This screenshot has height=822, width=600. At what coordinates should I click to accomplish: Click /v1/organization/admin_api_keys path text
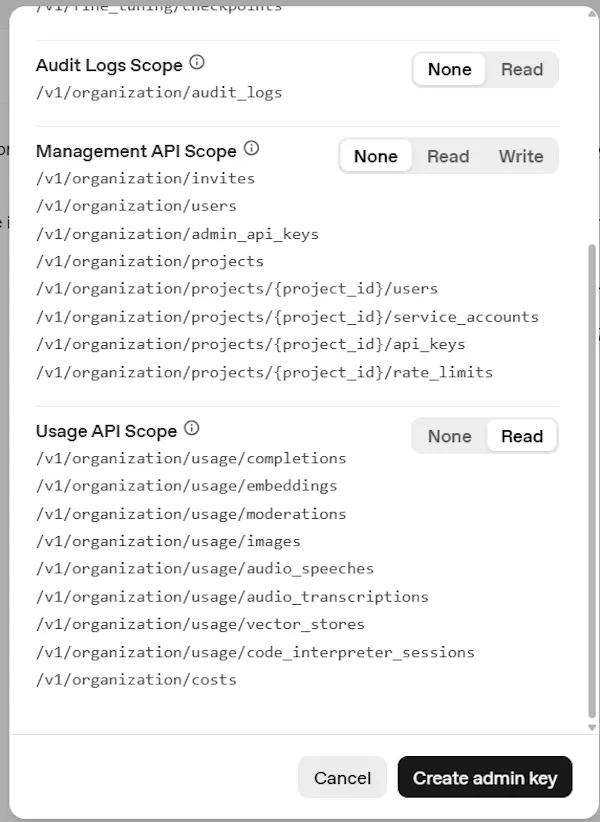pyautogui.click(x=177, y=234)
